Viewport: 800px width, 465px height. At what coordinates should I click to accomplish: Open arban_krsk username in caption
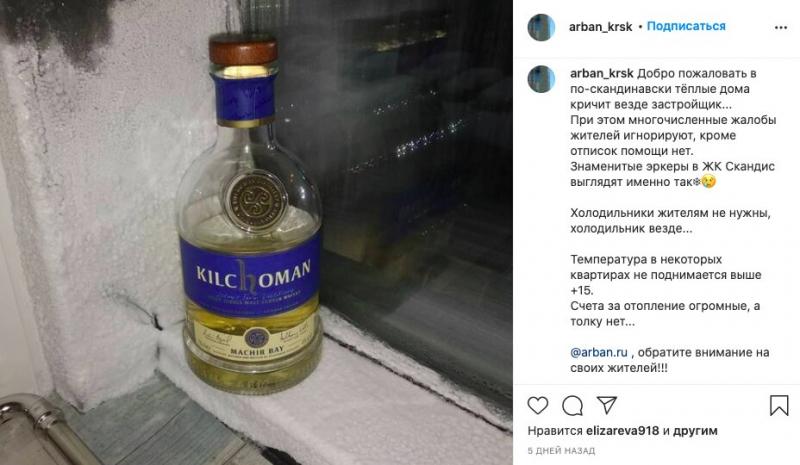[602, 74]
